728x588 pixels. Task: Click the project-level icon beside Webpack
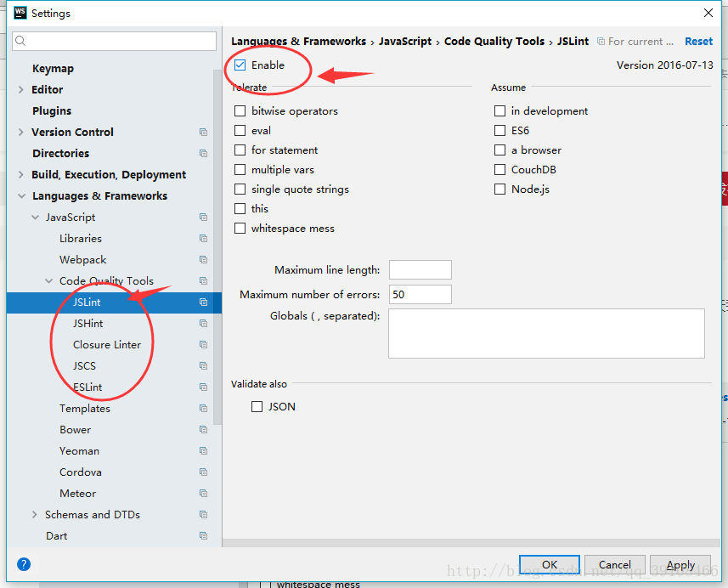(203, 260)
